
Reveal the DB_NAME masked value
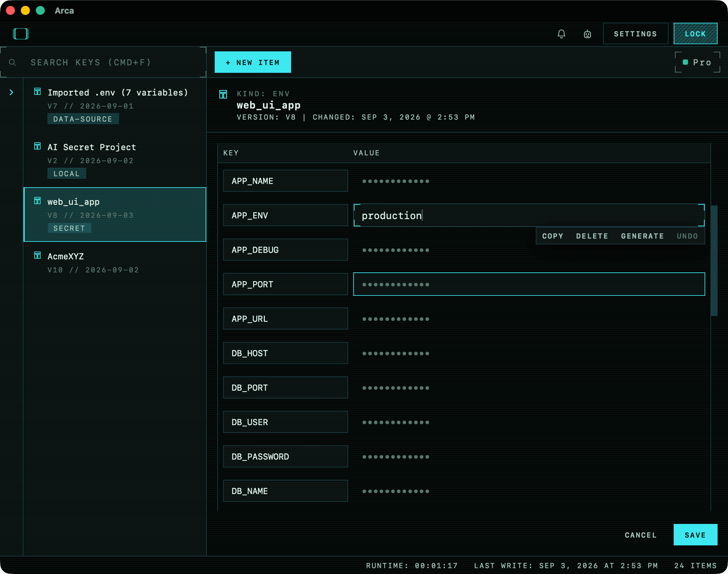tap(396, 491)
